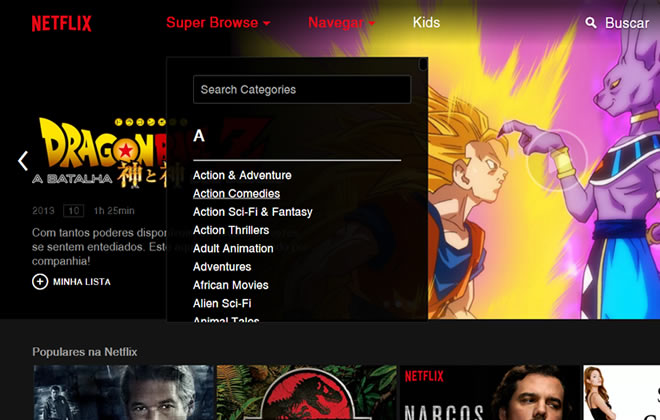This screenshot has height=420, width=660.
Task: Click the magnifying glass search icon
Action: click(591, 23)
